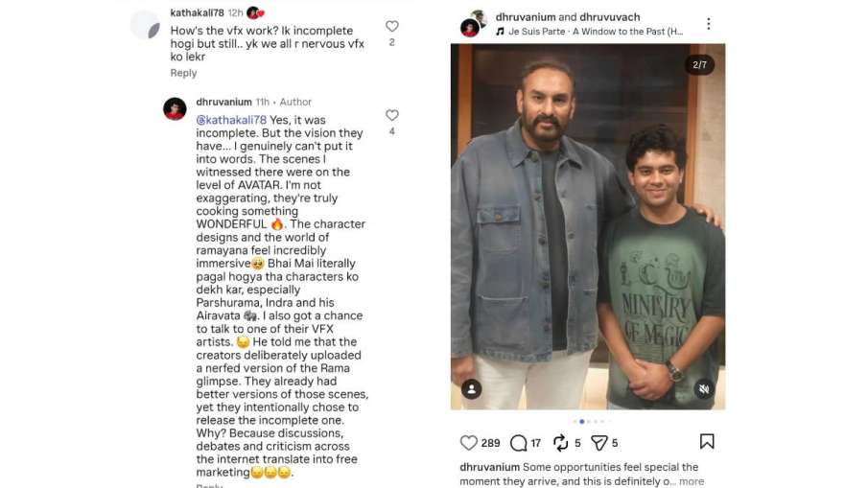
Task: Open the kathakali78 username in the comment
Action: [197, 12]
